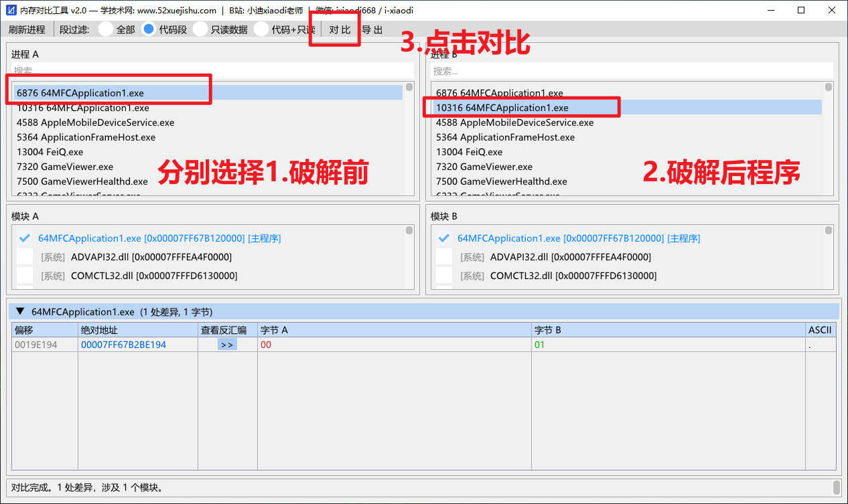848x504 pixels.
Task: Check COMCTL32.dll in 模块 A
Action: coord(25,275)
